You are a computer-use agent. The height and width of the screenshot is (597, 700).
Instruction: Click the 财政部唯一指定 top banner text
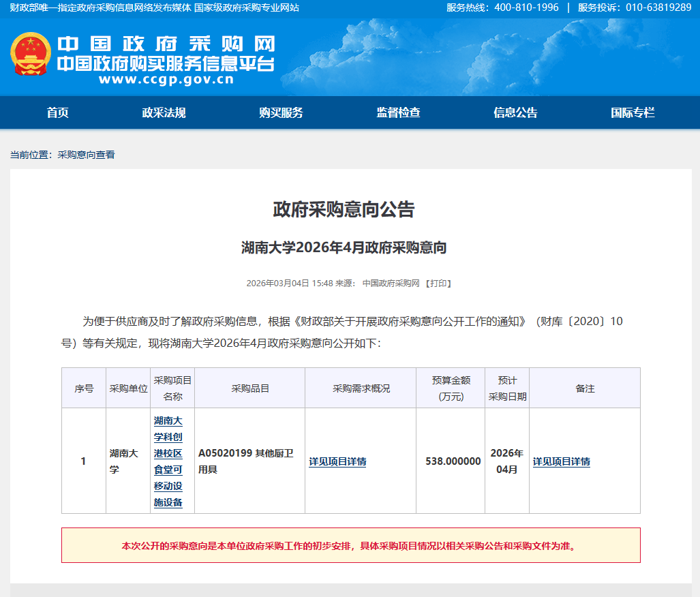[x=155, y=7]
